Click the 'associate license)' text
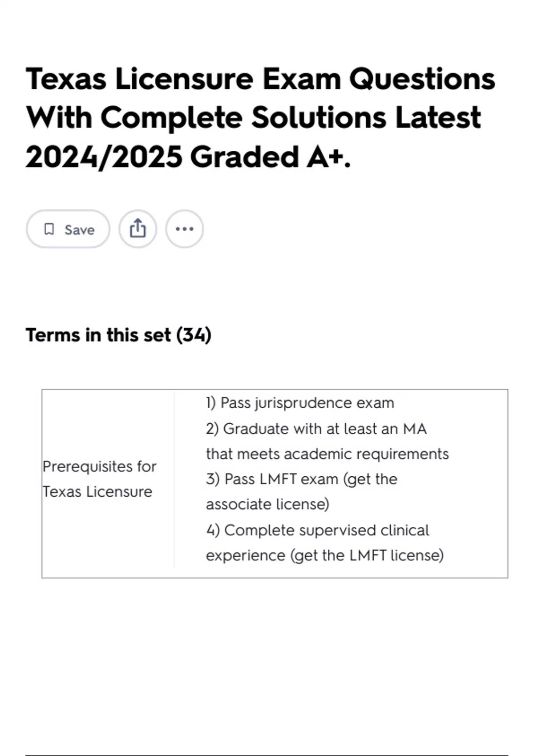This screenshot has width=534, height=756. tap(267, 504)
